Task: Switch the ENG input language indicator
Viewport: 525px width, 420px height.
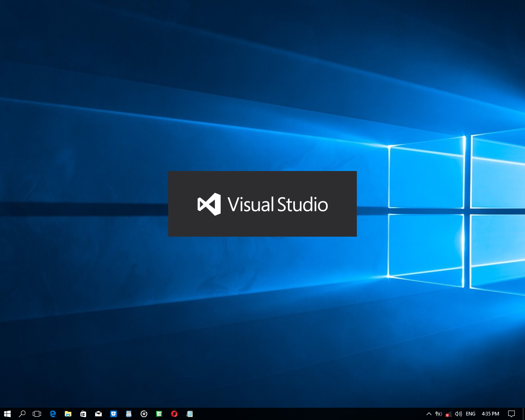Action: 471,414
